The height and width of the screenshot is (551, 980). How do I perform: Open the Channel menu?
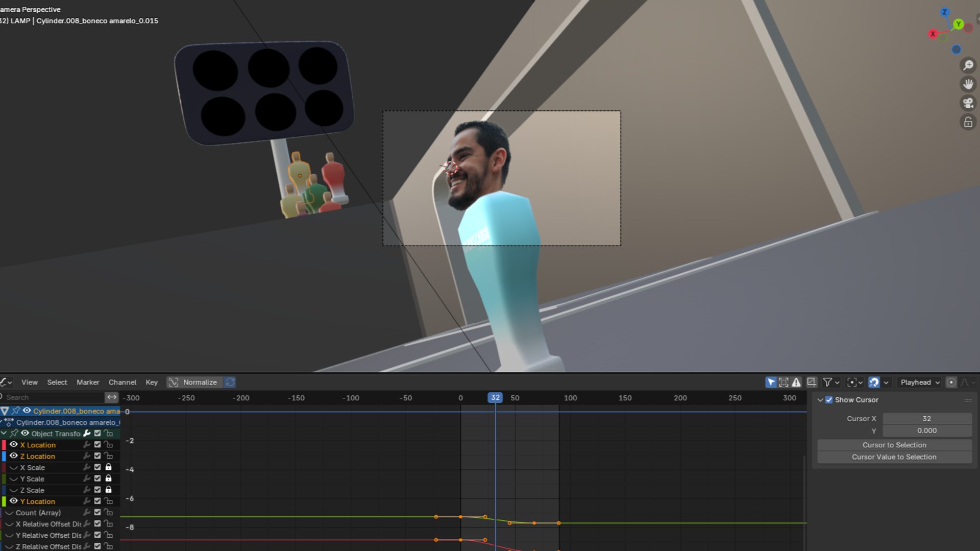tap(122, 382)
